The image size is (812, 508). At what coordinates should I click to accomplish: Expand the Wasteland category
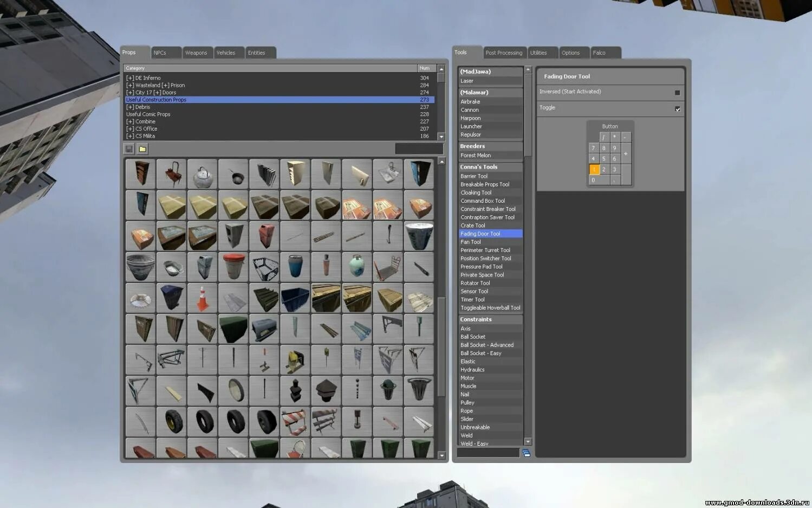(x=130, y=85)
